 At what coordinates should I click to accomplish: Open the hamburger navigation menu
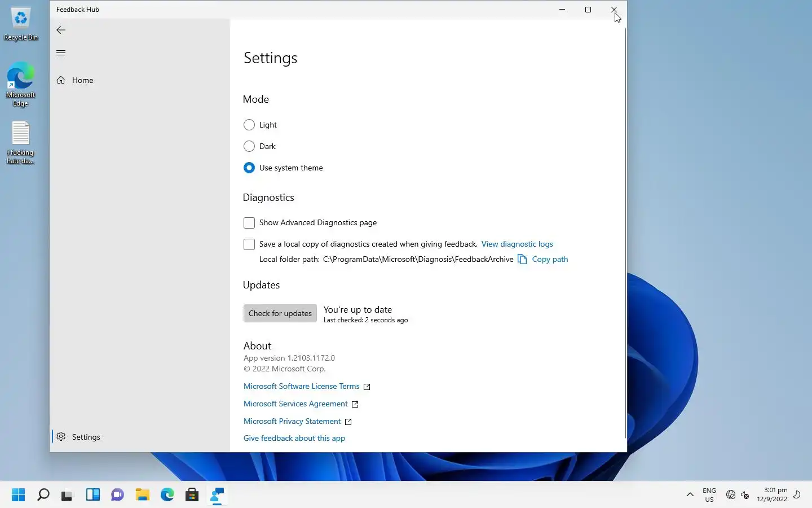click(x=61, y=53)
